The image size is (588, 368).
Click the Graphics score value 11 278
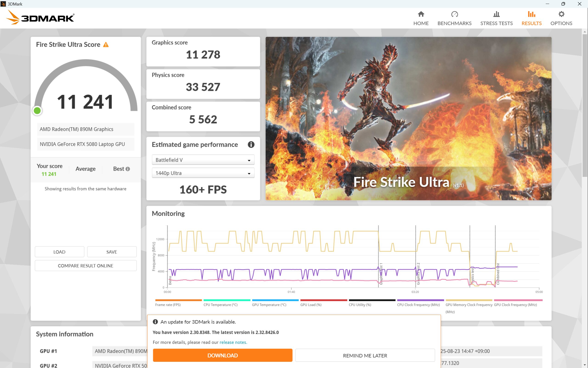[203, 55]
